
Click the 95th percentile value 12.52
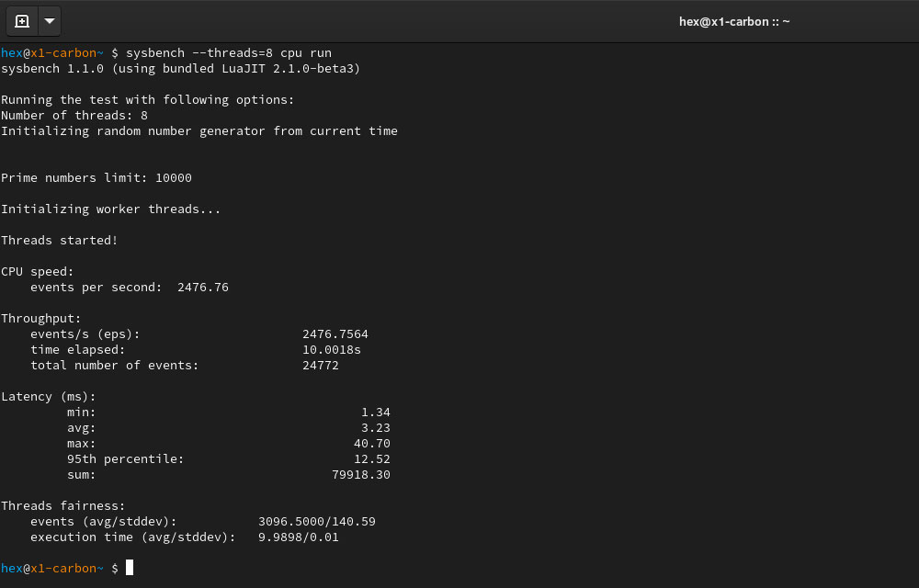tap(371, 459)
